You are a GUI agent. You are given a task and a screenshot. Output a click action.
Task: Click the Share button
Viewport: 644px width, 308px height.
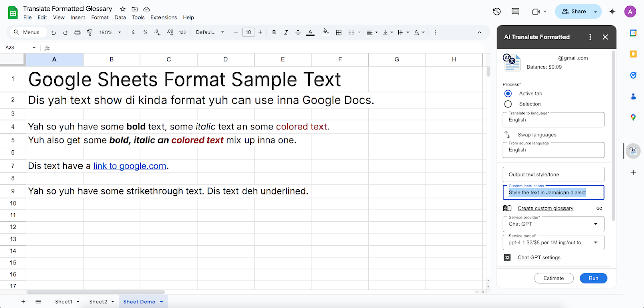tap(573, 11)
